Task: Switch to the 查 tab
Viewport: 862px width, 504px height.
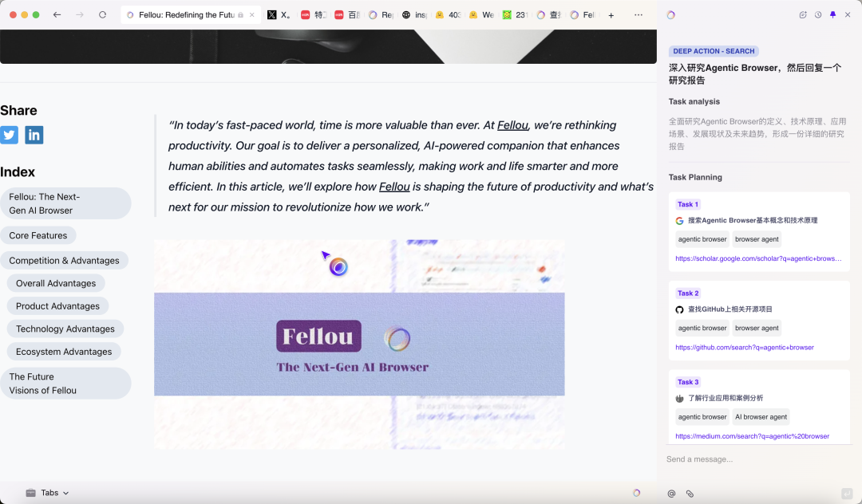Action: click(x=548, y=15)
